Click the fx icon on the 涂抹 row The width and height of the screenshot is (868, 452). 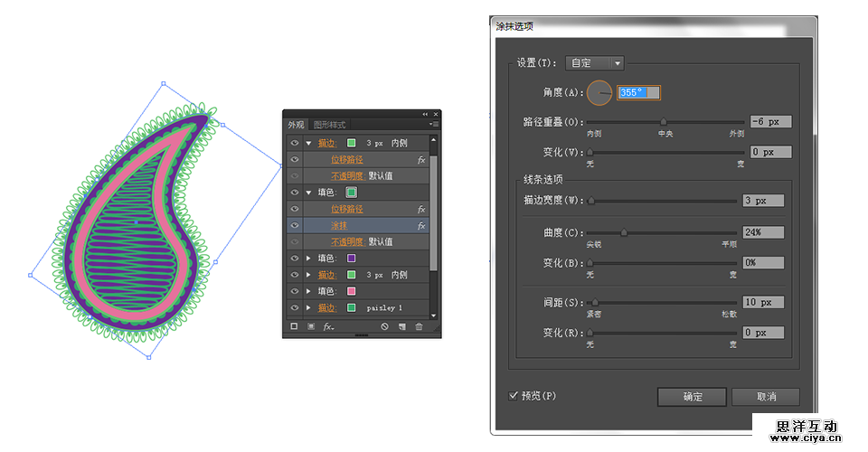421,226
